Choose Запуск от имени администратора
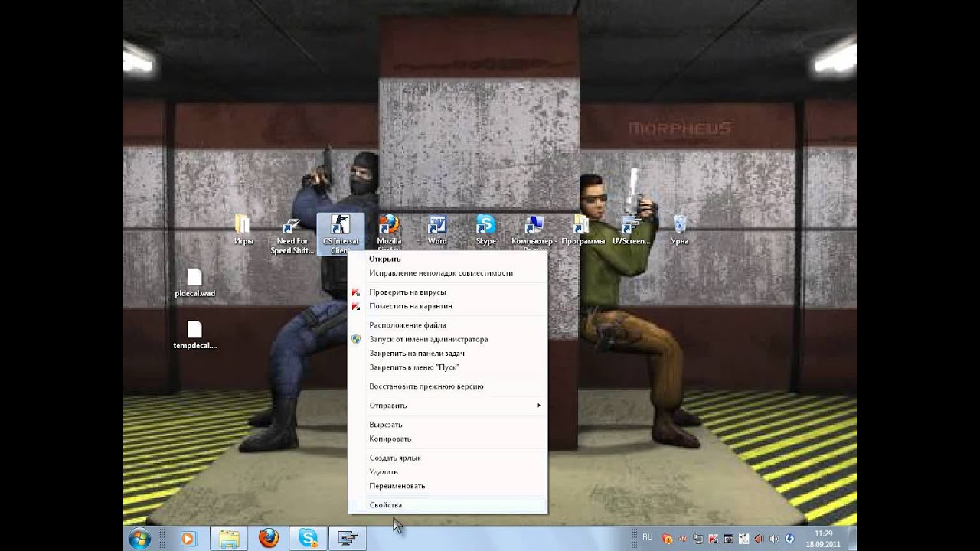This screenshot has height=551, width=980. 447,339
